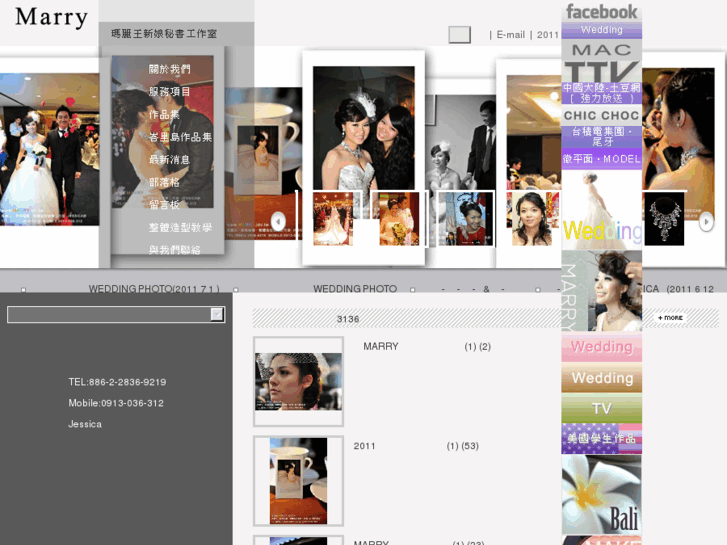Open the 微平面 MODEL banner
Image resolution: width=727 pixels, height=545 pixels.
point(602,159)
